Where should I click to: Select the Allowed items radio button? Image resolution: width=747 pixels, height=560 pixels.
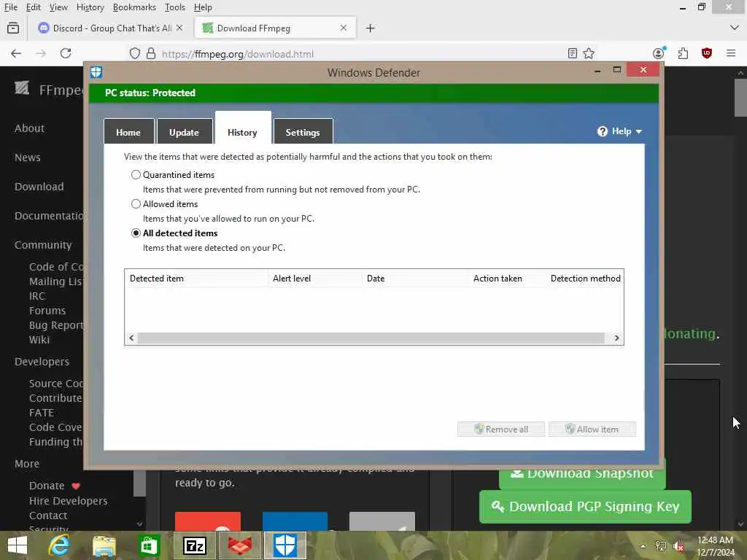pyautogui.click(x=136, y=204)
